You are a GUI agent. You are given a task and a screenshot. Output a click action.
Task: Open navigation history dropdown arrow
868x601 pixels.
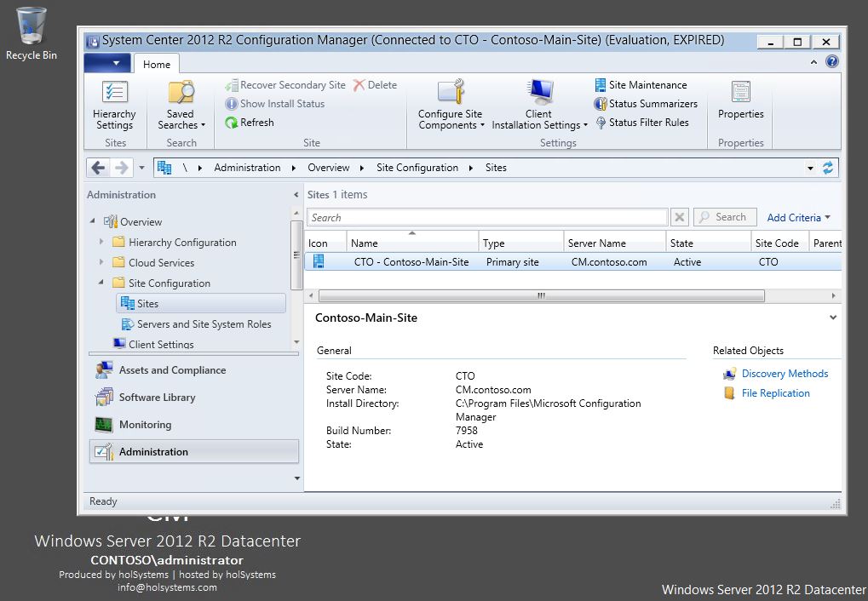[141, 169]
